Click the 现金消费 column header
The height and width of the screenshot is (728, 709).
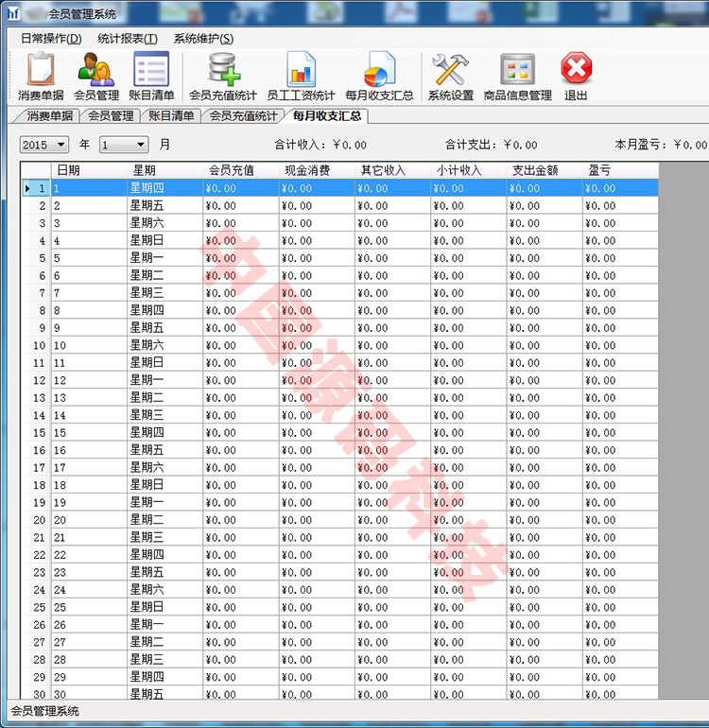coord(317,170)
